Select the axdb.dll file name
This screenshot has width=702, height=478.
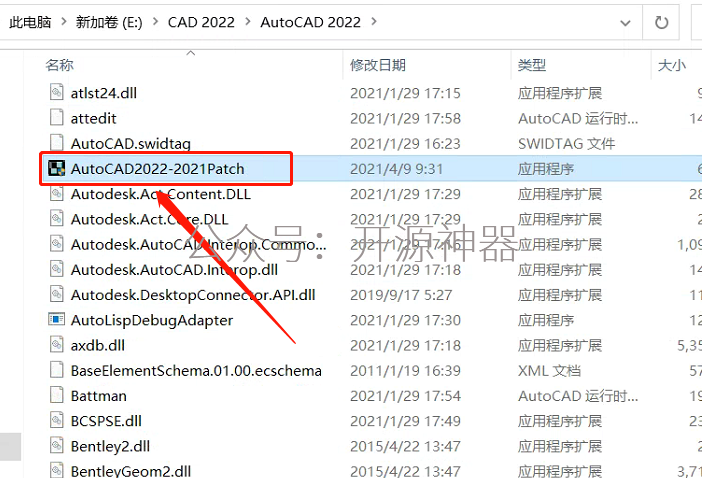coord(98,346)
